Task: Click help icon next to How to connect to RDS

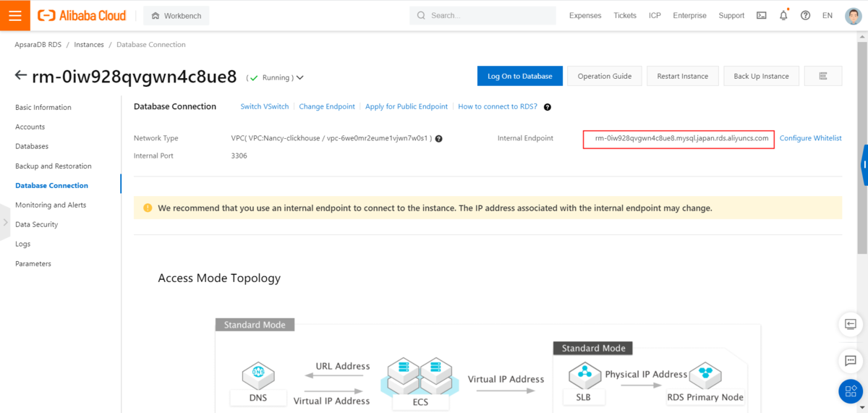Action: pyautogui.click(x=548, y=107)
